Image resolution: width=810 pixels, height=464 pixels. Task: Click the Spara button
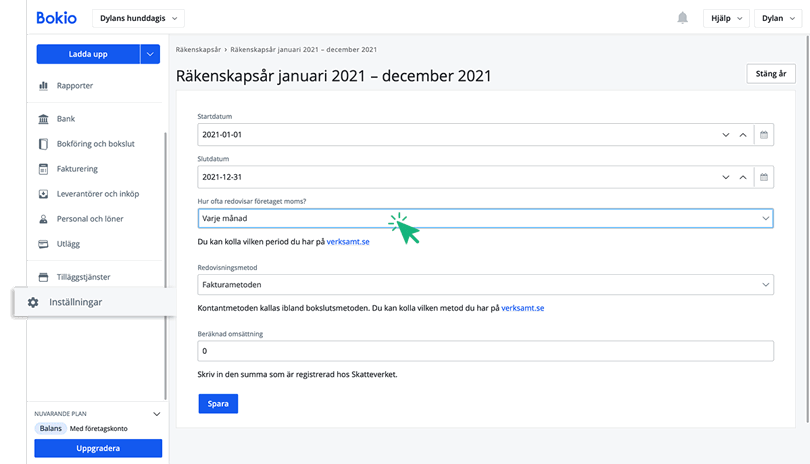218,404
